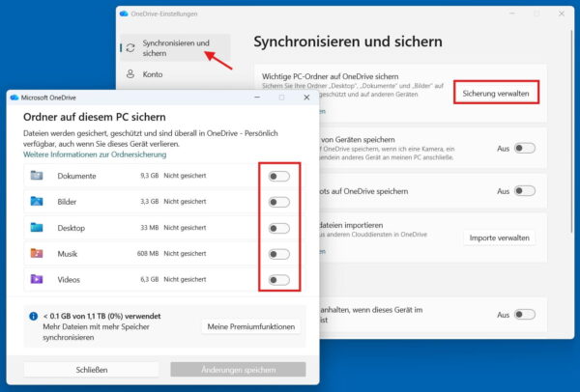Click the blue info icon beside storage usage
This screenshot has width=580, height=392.
point(33,317)
